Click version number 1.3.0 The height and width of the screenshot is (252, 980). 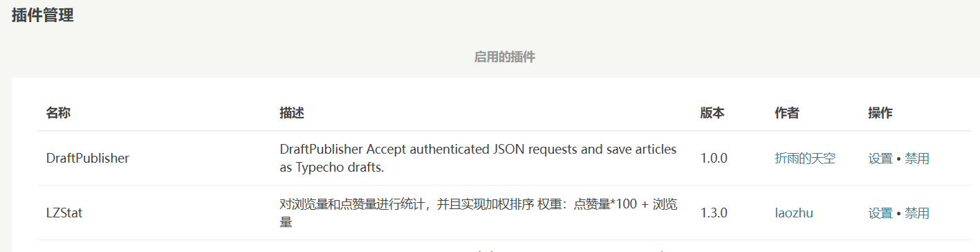pos(714,213)
